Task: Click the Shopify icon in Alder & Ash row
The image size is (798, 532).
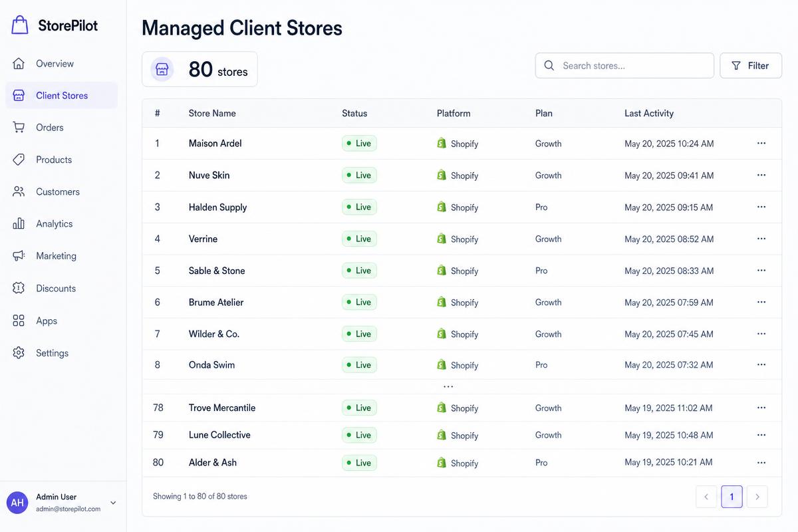Action: pyautogui.click(x=442, y=462)
